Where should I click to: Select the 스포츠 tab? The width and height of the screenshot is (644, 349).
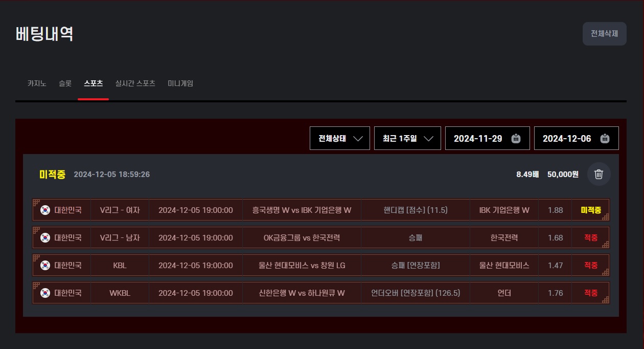coord(94,83)
